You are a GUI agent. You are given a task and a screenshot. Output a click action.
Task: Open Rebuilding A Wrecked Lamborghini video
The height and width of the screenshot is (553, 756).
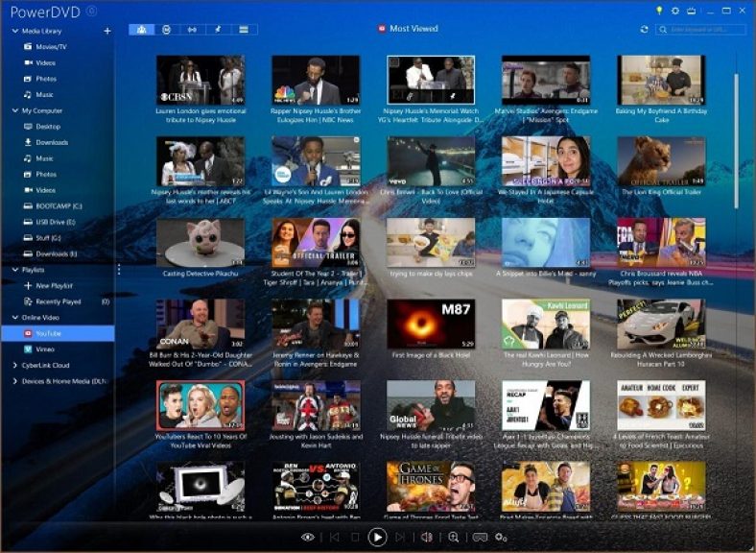click(x=661, y=324)
